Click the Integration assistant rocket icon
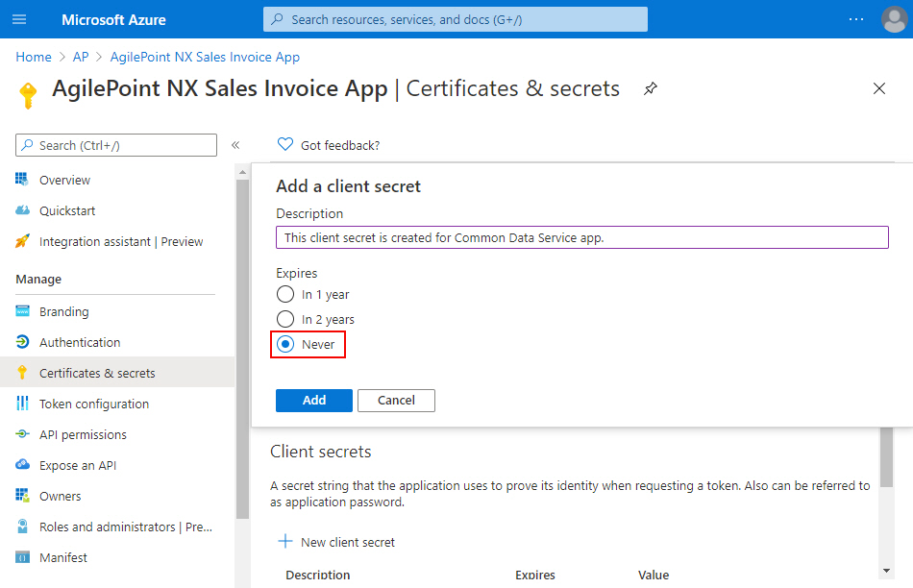Viewport: 913px width, 588px height. [22, 241]
